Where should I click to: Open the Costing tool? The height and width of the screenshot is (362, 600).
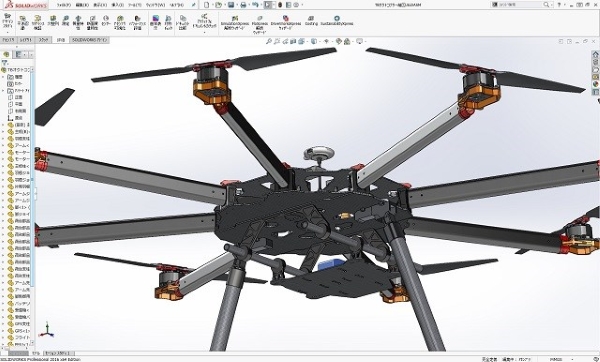point(311,20)
